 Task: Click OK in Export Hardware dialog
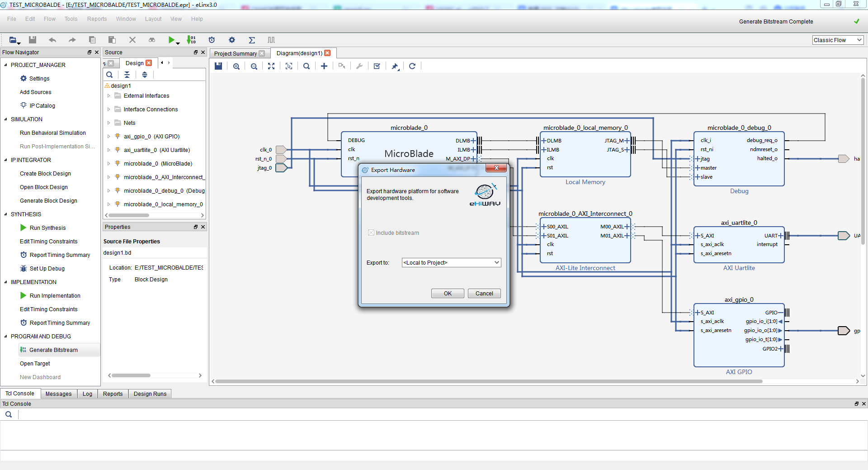pos(448,294)
